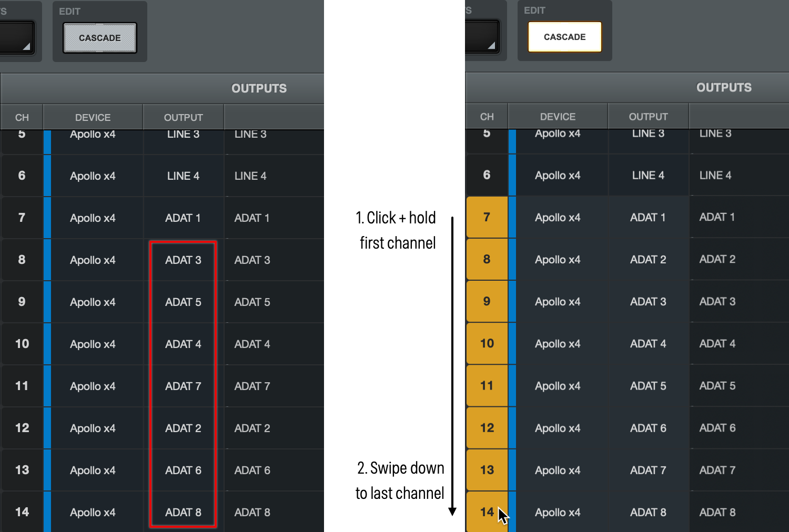Left panel: edit ADAT 6 name field, row 13
Image resolution: width=789 pixels, height=532 pixels.
pyautogui.click(x=275, y=470)
